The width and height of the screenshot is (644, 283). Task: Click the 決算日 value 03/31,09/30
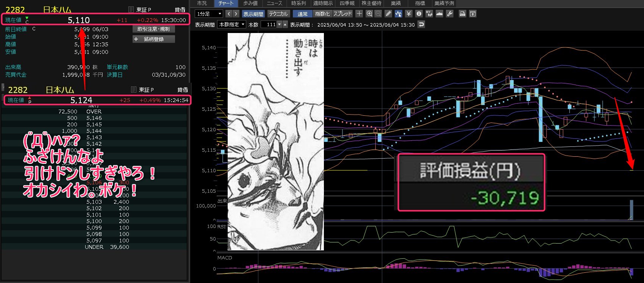[x=169, y=75]
